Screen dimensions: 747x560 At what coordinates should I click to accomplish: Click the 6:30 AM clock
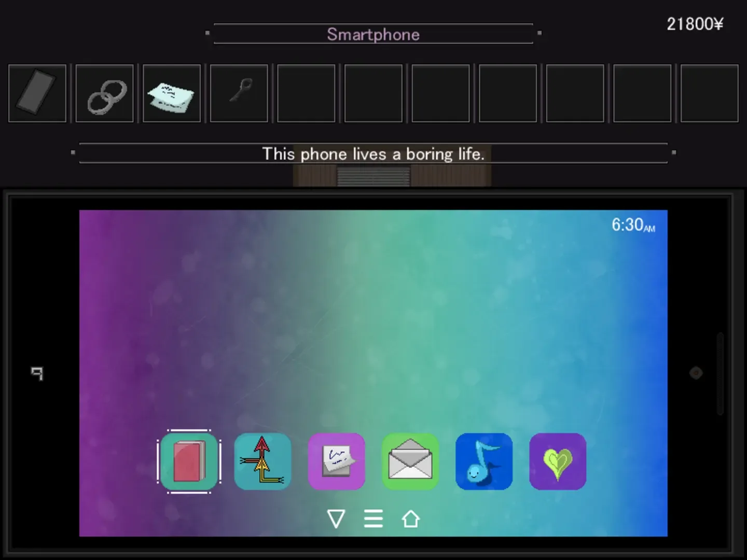632,225
